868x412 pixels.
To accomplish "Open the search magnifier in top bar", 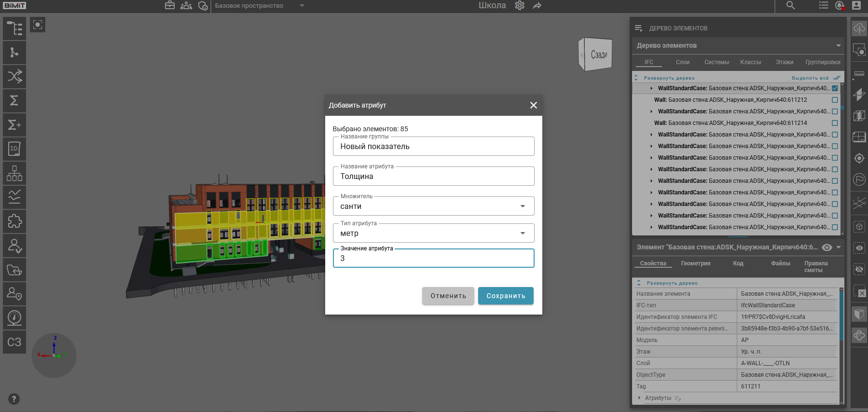I will tap(790, 6).
